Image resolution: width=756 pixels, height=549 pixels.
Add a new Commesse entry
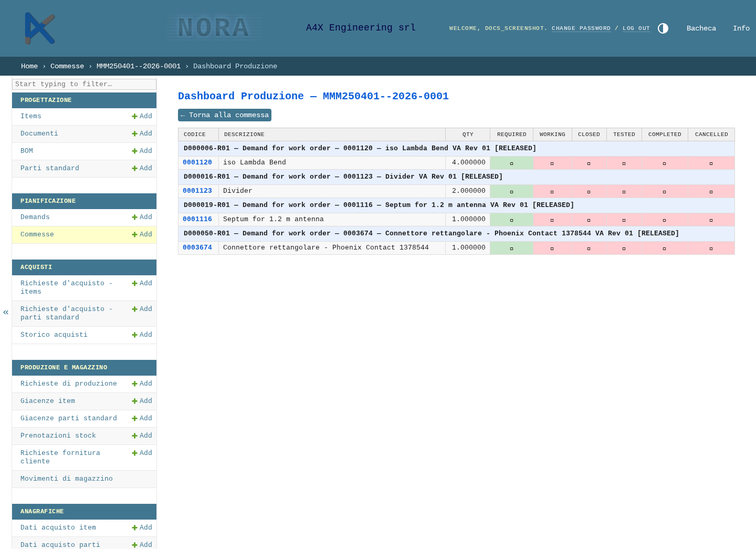tap(142, 234)
